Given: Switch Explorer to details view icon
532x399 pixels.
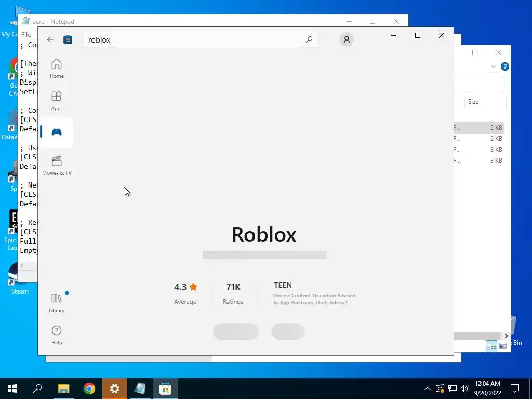Looking at the screenshot, I should coord(491,346).
